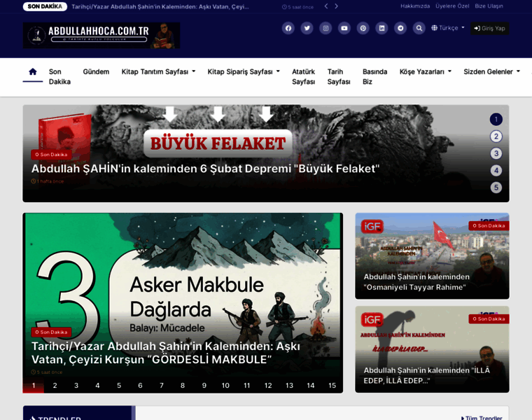This screenshot has width=532, height=420.
Task: Open the Telegram icon link
Action: (x=400, y=28)
